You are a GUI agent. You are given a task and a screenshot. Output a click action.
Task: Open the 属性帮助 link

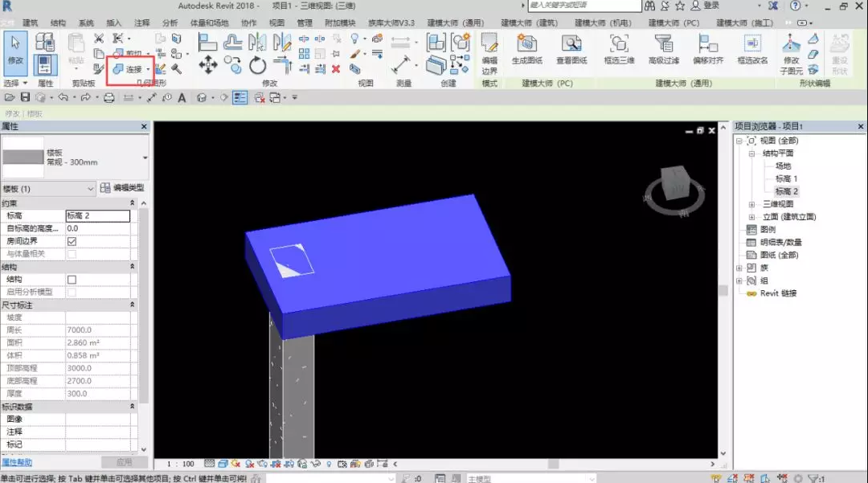click(17, 462)
